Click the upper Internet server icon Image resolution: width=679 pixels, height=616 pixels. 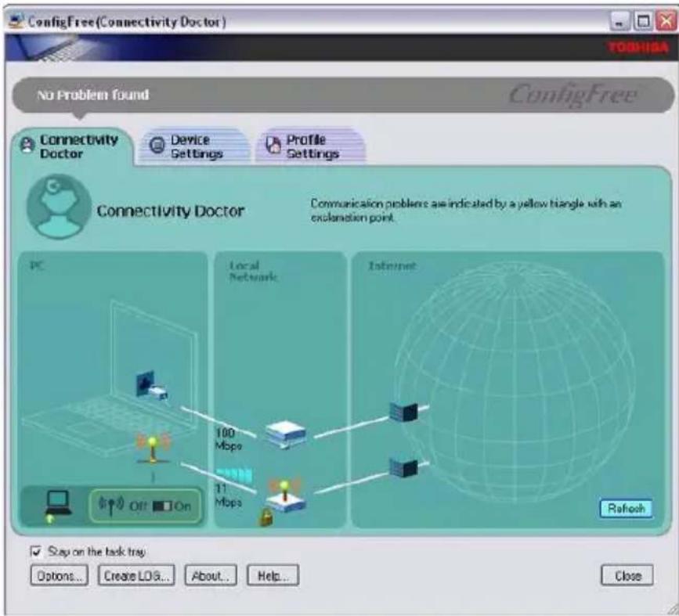pyautogui.click(x=403, y=411)
